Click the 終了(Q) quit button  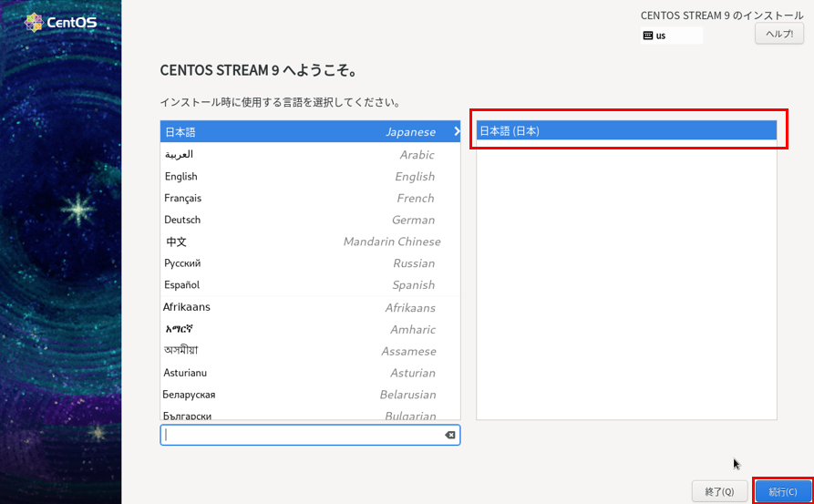[719, 491]
